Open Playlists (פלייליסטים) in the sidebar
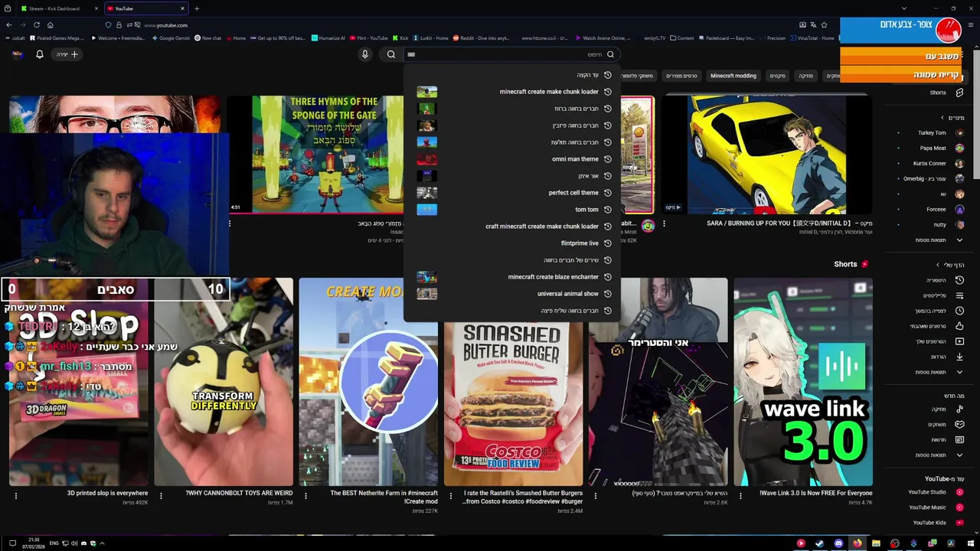 [x=943, y=295]
